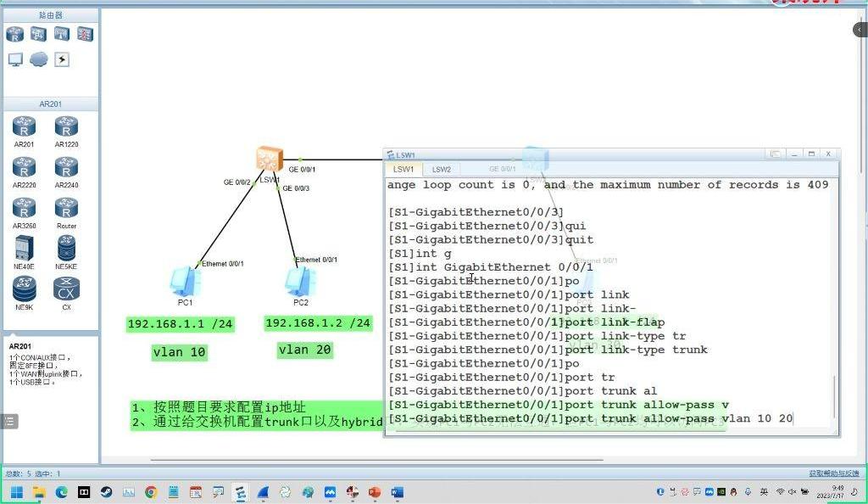Pick the AR1220 router model
This screenshot has height=504, width=868.
[66, 132]
